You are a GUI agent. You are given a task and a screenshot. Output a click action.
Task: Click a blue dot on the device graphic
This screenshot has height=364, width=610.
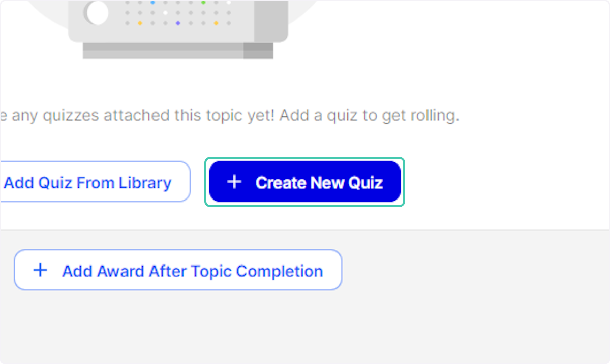[152, 3]
